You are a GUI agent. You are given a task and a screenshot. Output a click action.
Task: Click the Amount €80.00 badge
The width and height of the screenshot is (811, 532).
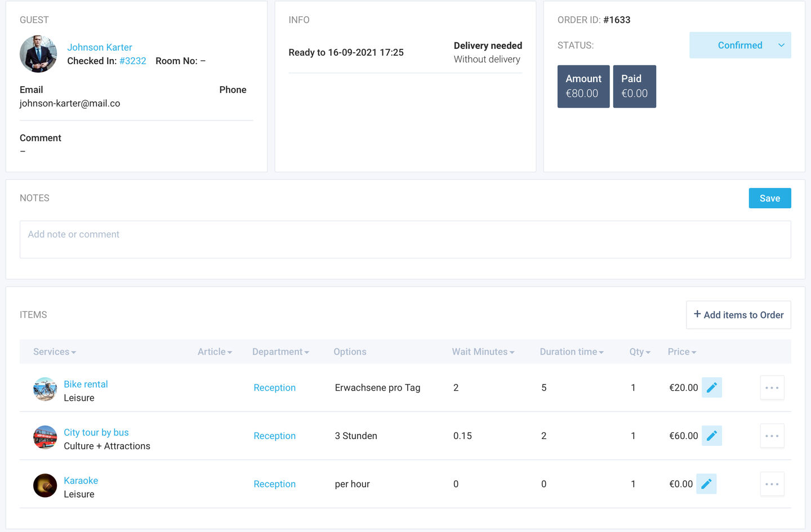coord(583,86)
